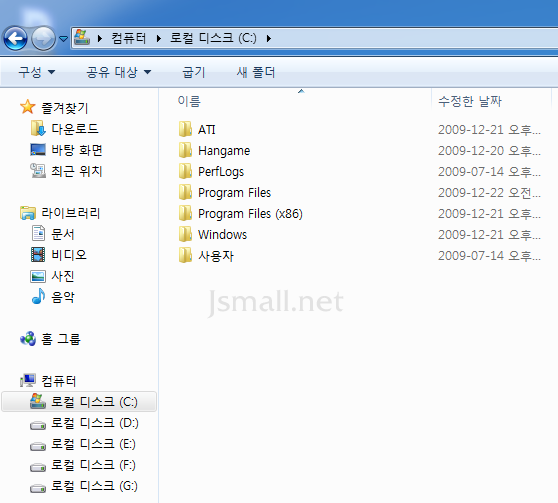
Task: Click the drive icon in address bar
Action: 82,37
